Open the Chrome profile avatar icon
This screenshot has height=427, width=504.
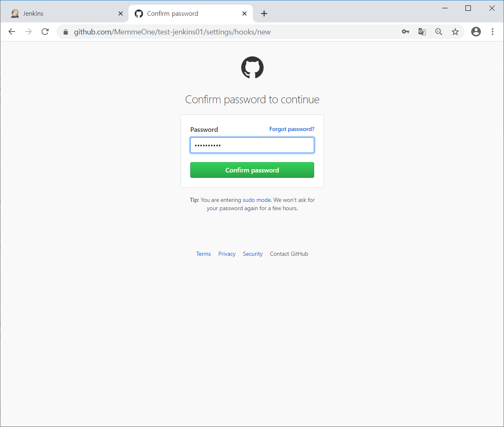click(x=476, y=32)
